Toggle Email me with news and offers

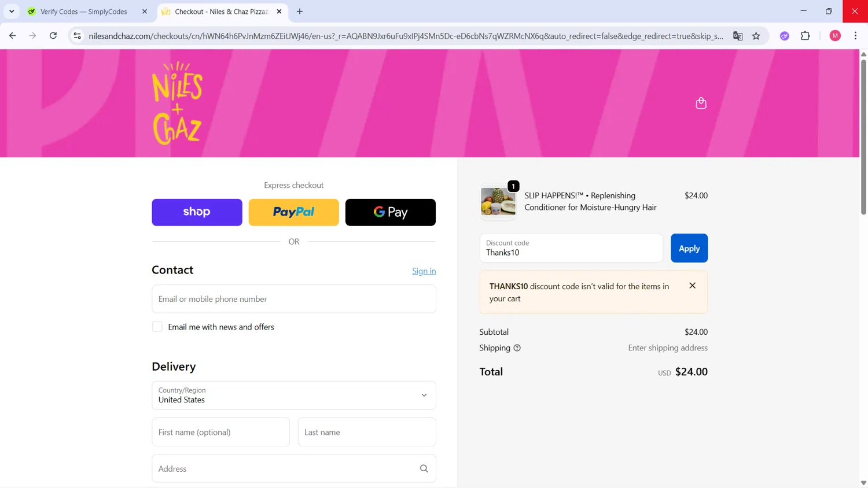coord(157,327)
